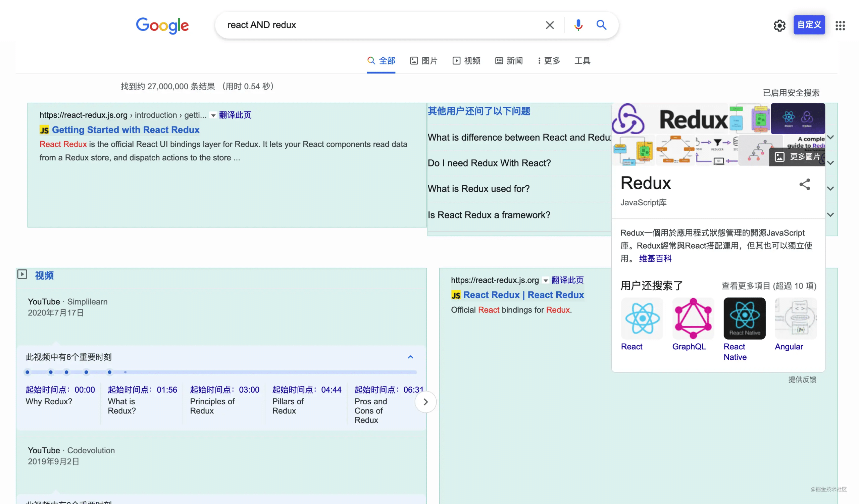Click the 视频 section play icon

coord(22,274)
